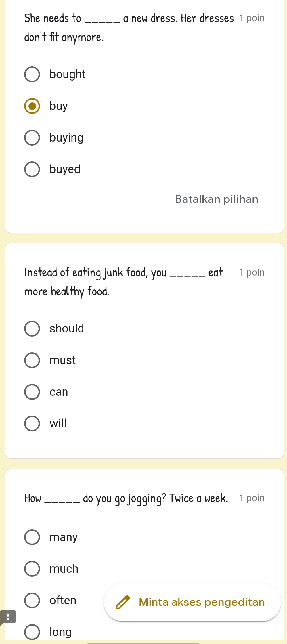Click Batalkan pilihan to clear selection
The image size is (287, 644).
[x=217, y=199]
